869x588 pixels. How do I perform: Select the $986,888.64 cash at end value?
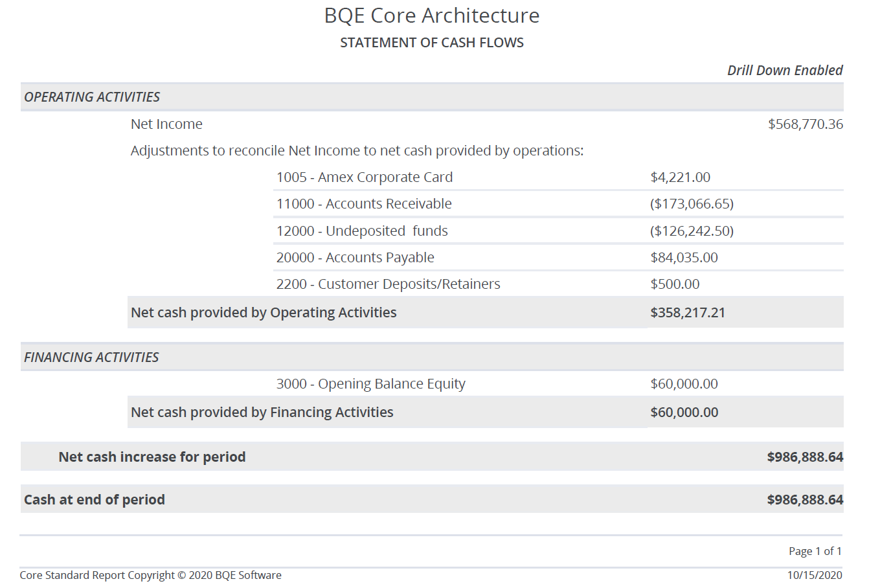click(x=805, y=500)
